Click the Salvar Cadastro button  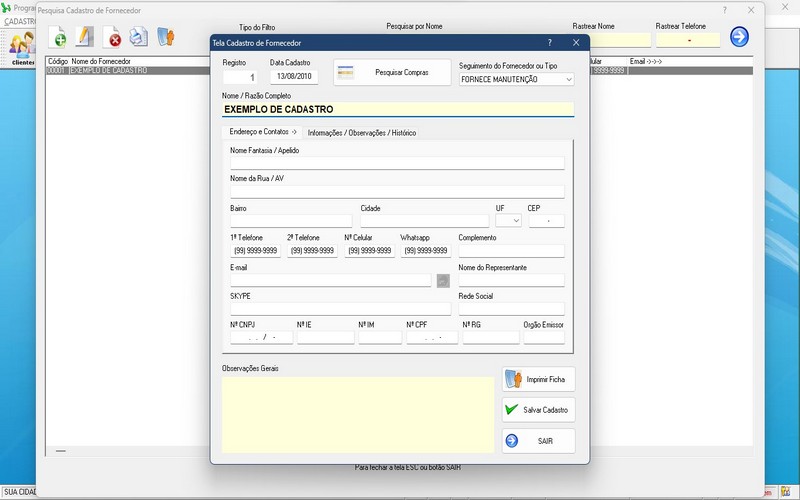point(538,410)
